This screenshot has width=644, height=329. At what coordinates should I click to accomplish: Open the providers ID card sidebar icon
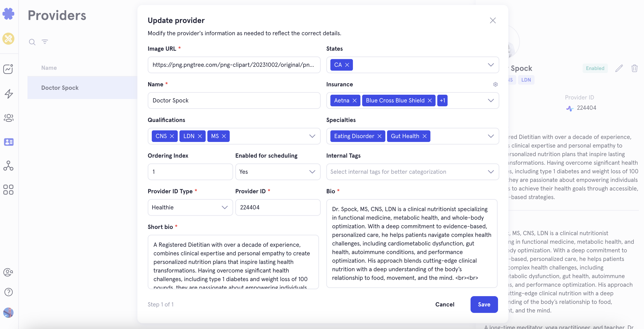tap(9, 142)
